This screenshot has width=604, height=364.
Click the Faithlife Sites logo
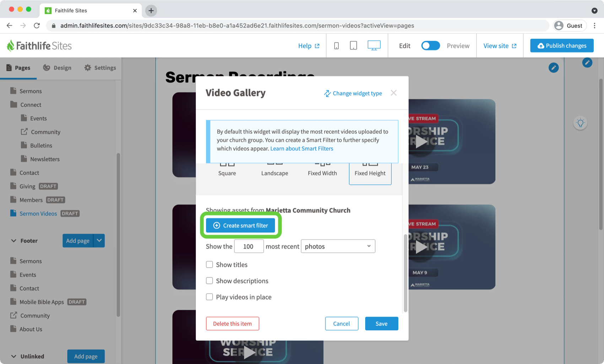click(39, 46)
